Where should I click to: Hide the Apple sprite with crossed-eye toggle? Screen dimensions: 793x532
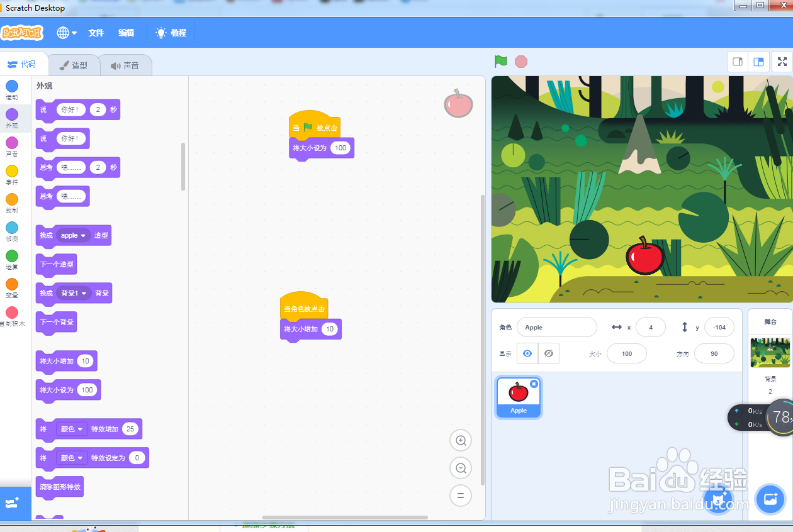(x=548, y=353)
